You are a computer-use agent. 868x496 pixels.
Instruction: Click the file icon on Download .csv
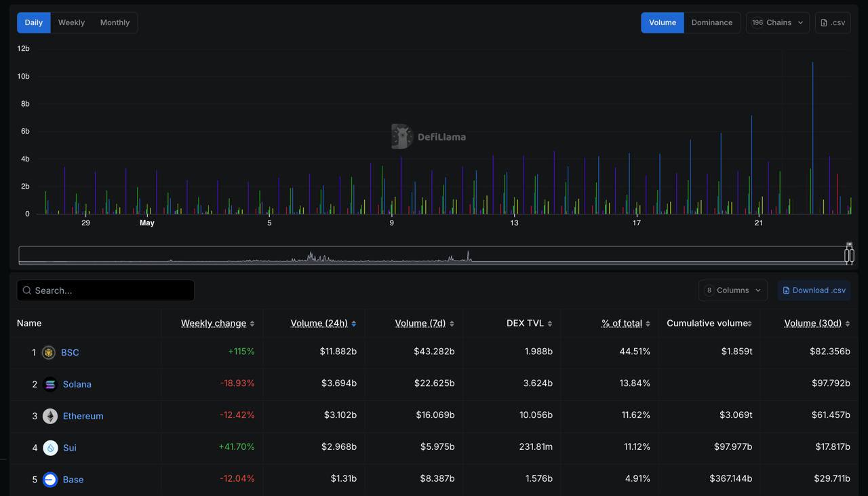[x=786, y=290]
